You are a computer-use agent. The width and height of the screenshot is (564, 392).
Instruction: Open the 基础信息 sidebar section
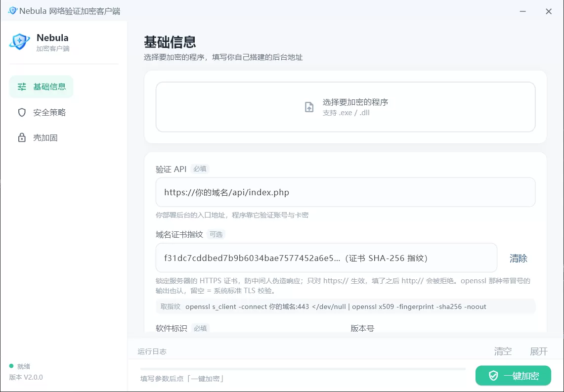(42, 87)
